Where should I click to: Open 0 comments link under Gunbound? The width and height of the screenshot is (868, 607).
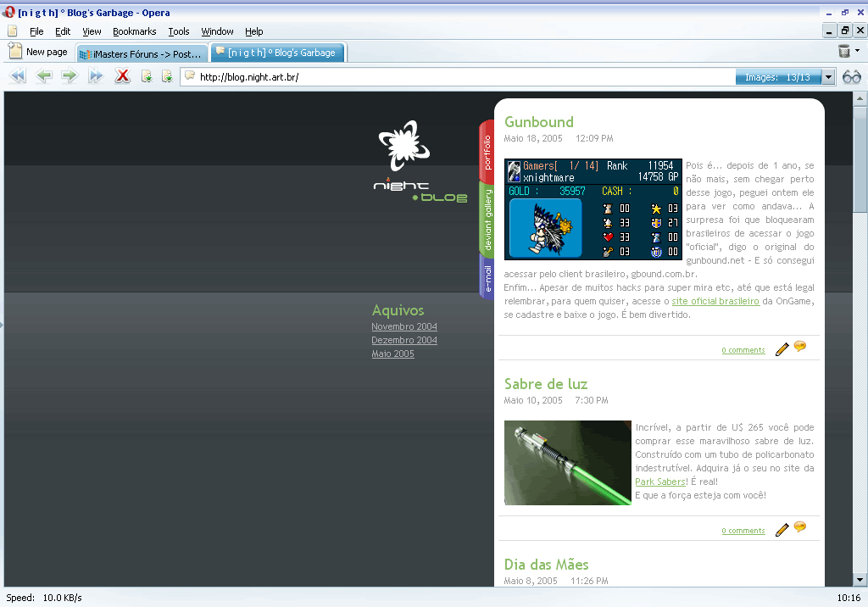[x=743, y=350]
